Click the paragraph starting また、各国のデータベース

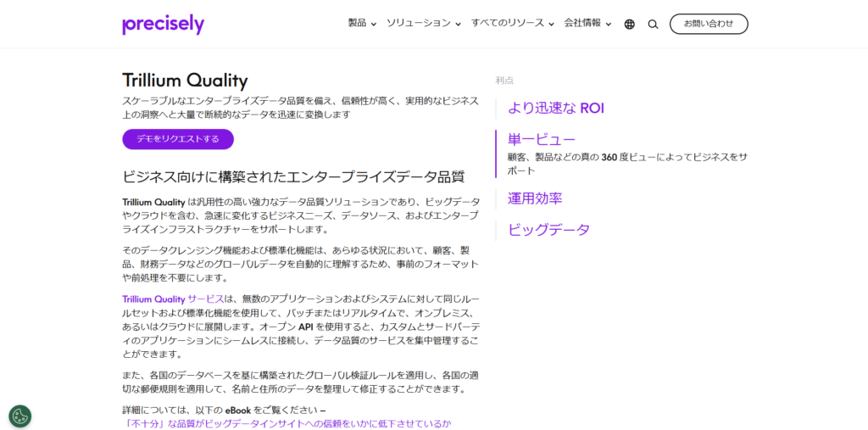click(x=301, y=383)
